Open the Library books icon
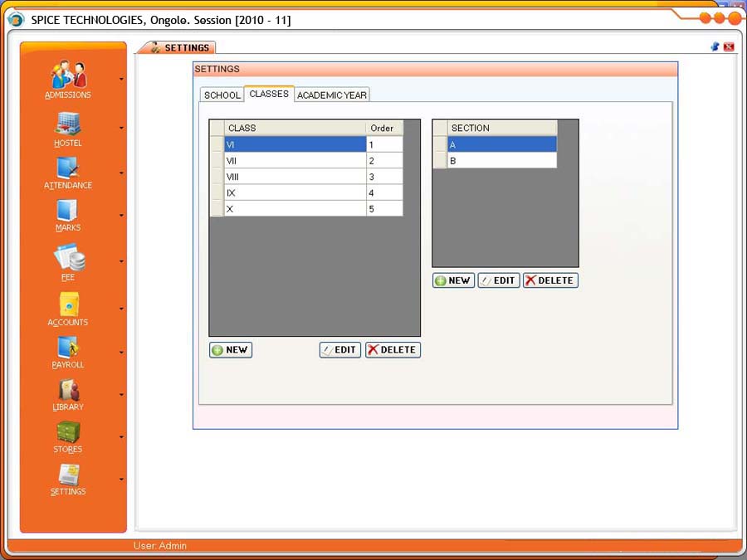This screenshot has height=560, width=747. (68, 390)
